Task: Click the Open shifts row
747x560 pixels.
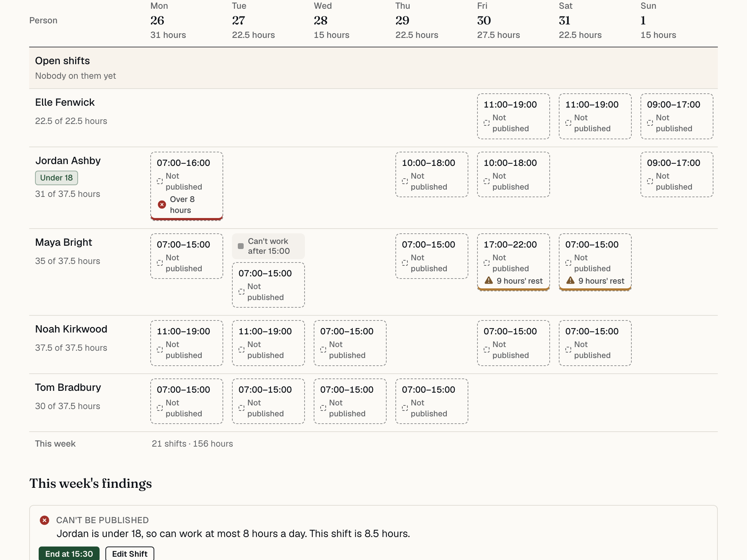Action: click(x=373, y=68)
